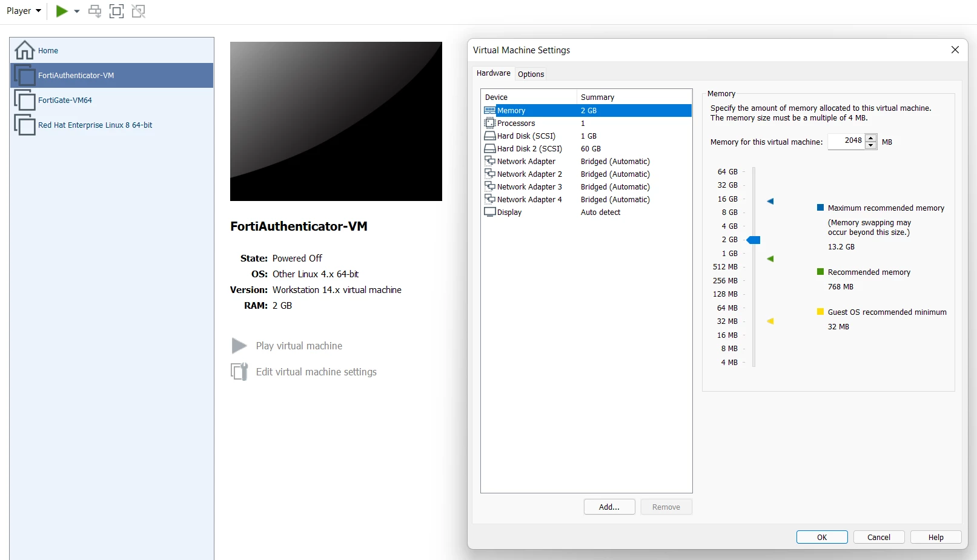
Task: Click the 8 GB slider label
Action: (729, 212)
